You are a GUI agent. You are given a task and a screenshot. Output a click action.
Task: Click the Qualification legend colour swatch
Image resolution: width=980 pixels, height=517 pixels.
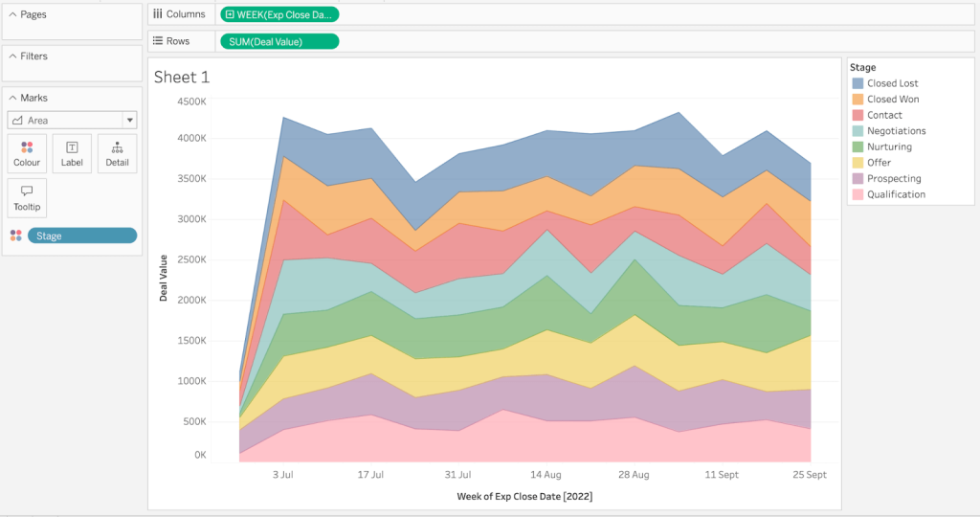coord(857,194)
